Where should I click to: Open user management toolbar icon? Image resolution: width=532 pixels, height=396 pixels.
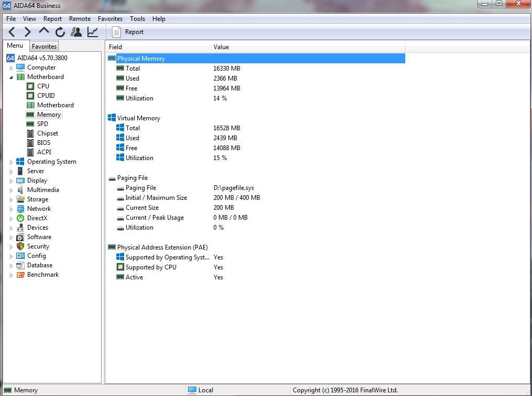76,32
